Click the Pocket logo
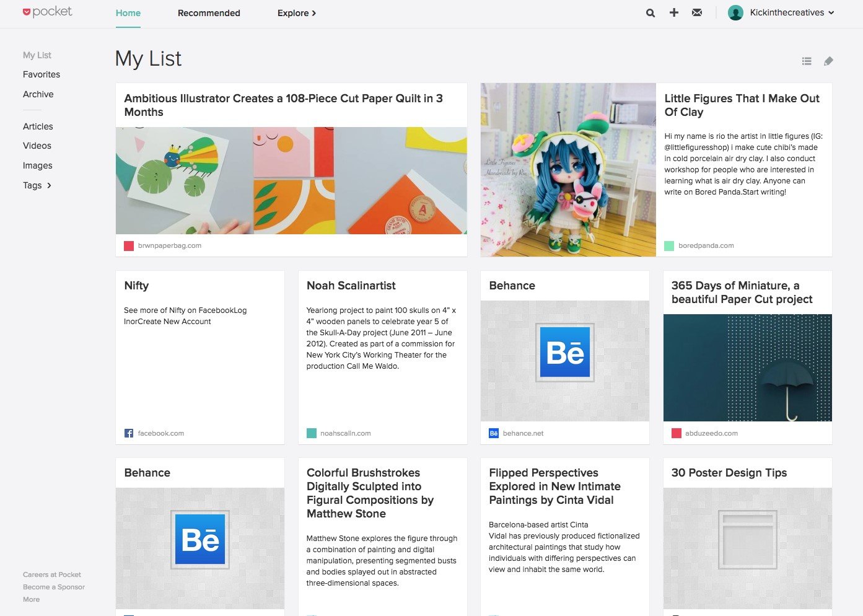This screenshot has width=863, height=616. click(x=47, y=12)
